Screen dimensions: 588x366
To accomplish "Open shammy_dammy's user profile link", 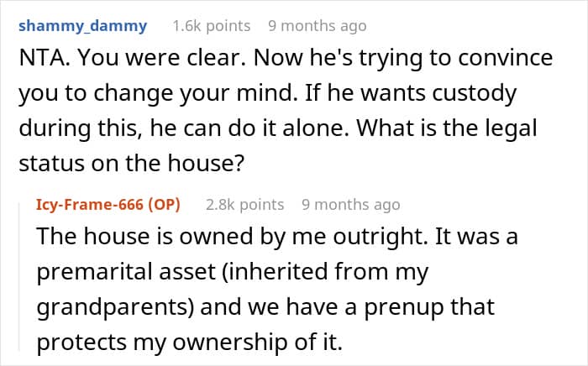I will (x=82, y=26).
